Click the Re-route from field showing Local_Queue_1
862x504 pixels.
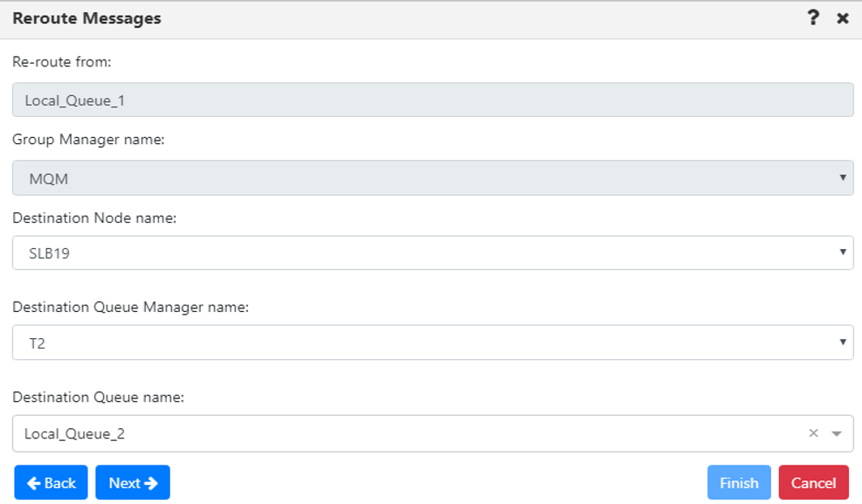point(431,99)
